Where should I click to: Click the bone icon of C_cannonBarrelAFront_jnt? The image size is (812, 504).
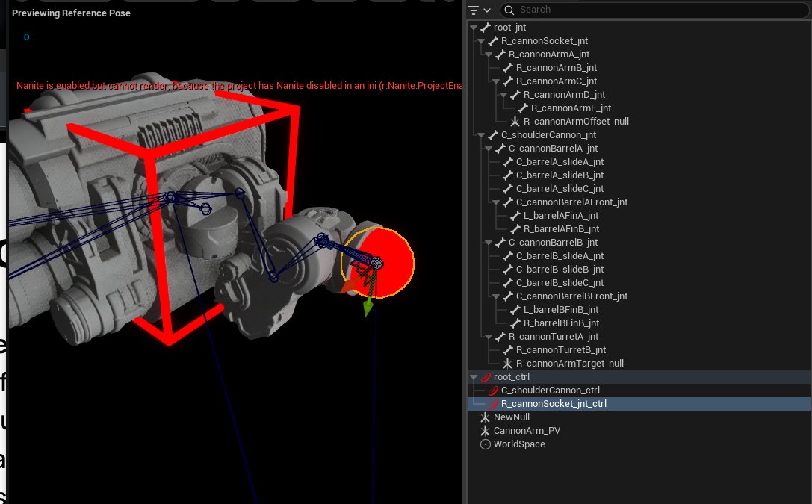tap(507, 202)
